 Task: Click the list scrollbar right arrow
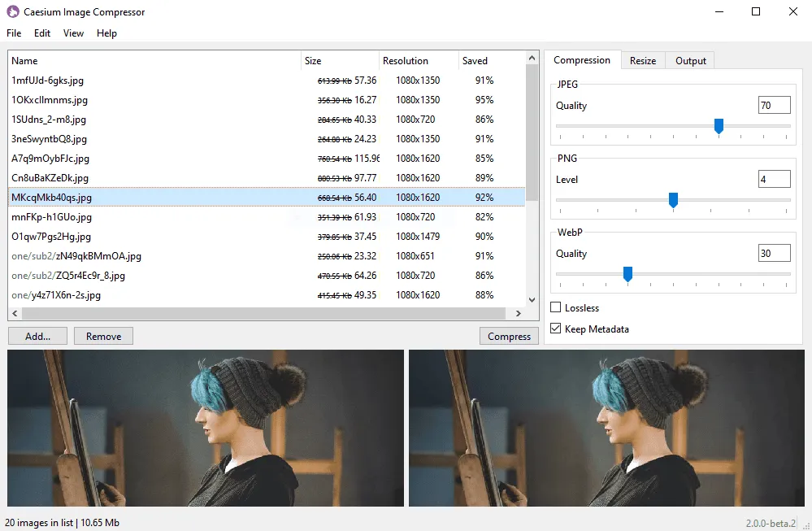(x=520, y=312)
